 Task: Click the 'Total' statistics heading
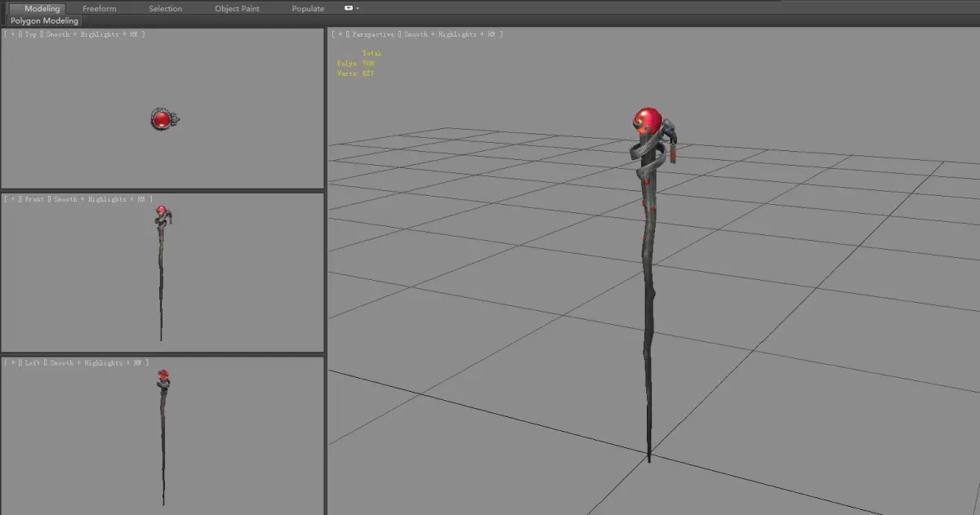372,53
